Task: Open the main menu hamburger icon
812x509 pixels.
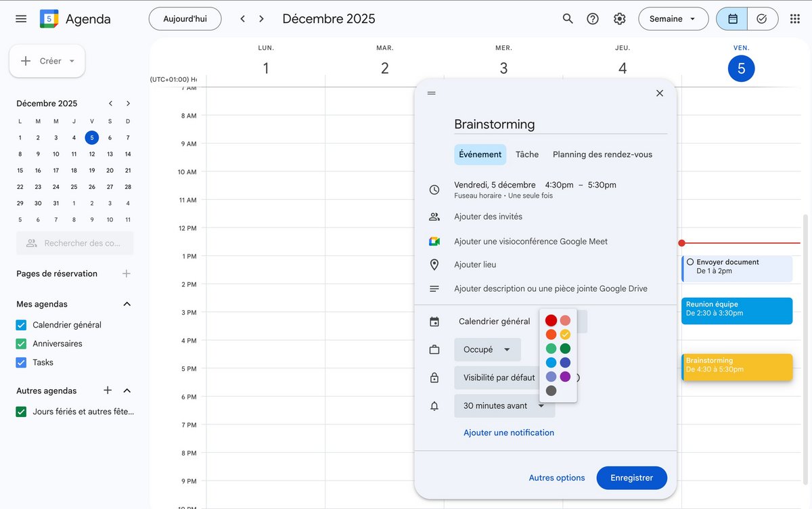Action: [x=21, y=19]
